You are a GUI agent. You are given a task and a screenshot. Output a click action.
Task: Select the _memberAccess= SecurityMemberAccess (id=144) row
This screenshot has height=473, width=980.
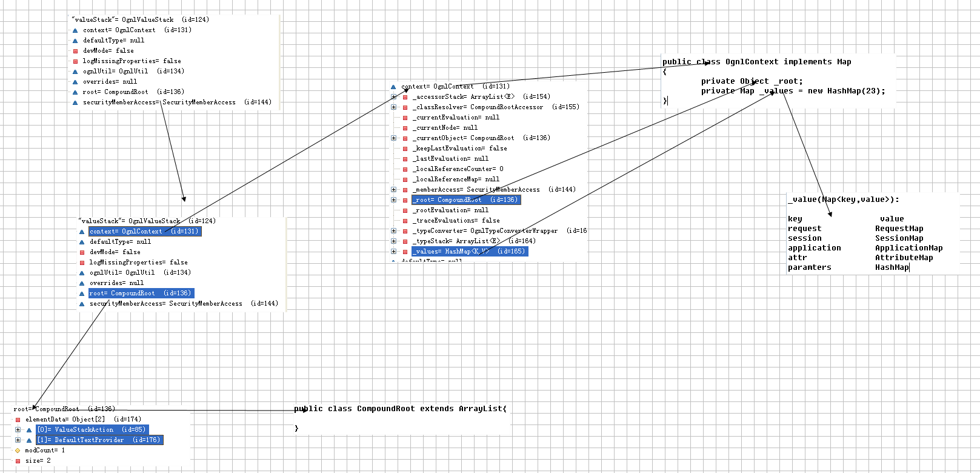pyautogui.click(x=495, y=190)
